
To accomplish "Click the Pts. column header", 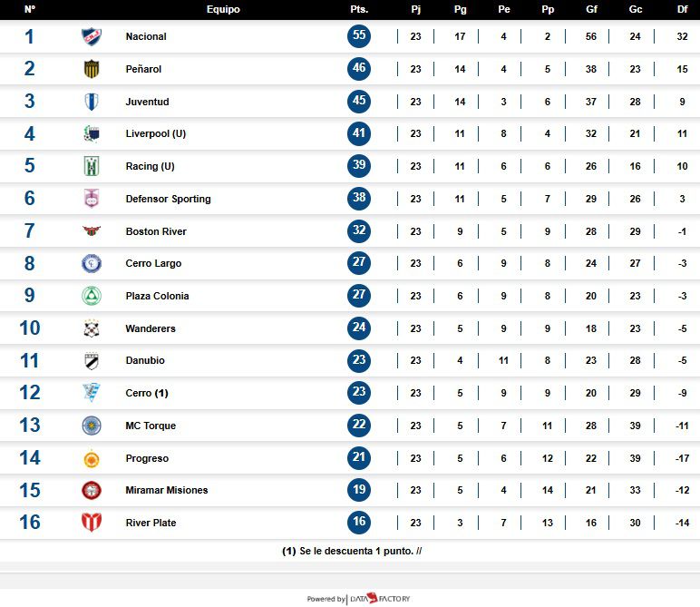I will click(358, 9).
